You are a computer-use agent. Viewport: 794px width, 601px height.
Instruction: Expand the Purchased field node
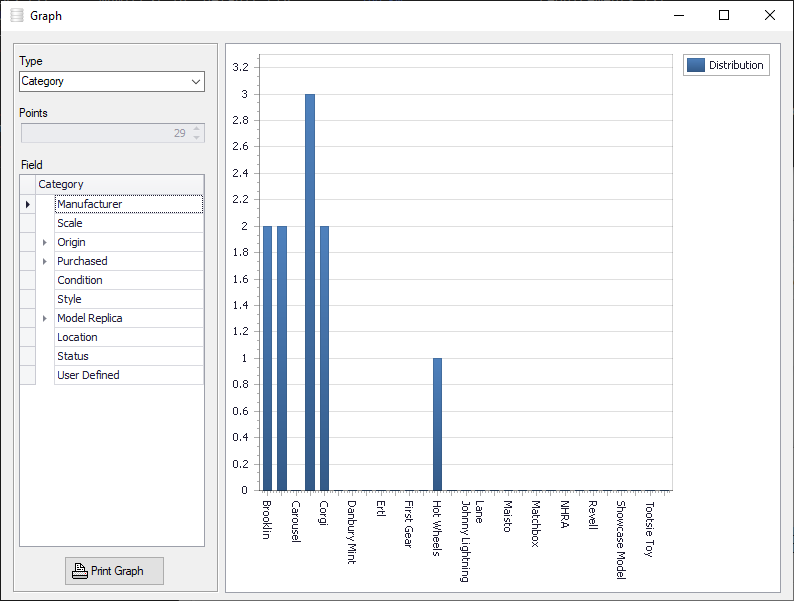(x=45, y=261)
